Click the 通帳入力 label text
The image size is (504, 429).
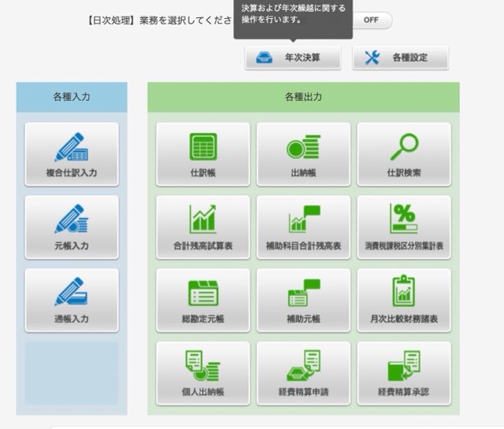point(72,319)
